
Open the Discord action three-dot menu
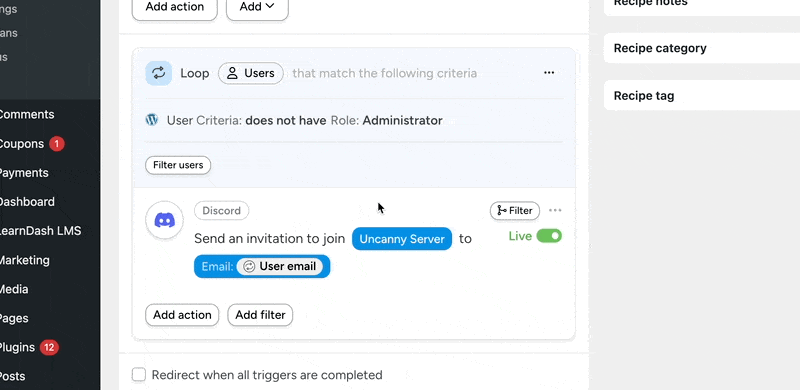click(x=555, y=210)
